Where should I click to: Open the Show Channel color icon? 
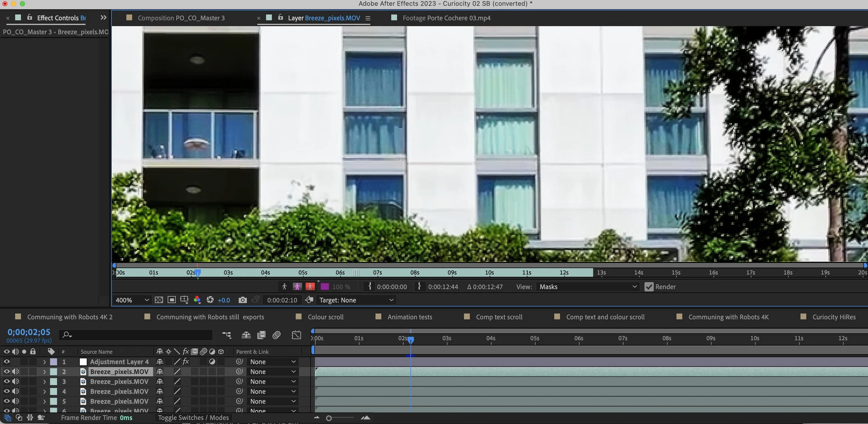pos(197,300)
